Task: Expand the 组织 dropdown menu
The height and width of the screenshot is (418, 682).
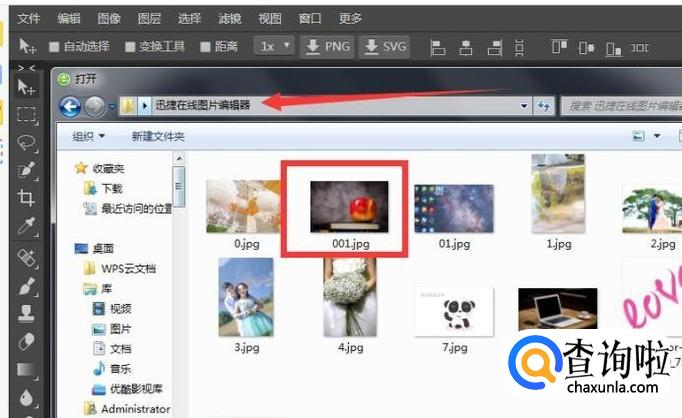Action: pos(89,137)
